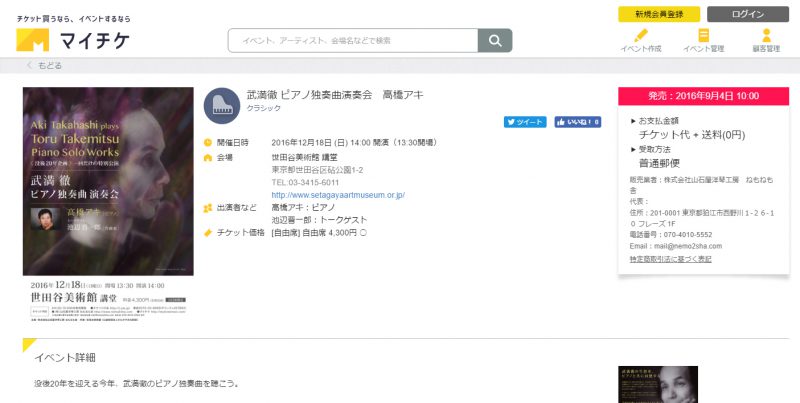Focus the event search input field

[353, 40]
